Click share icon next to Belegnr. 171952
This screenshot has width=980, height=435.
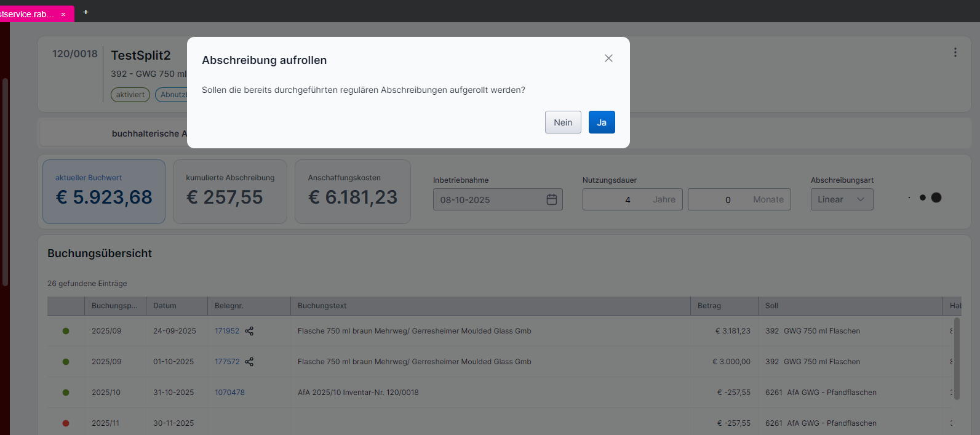(x=249, y=331)
